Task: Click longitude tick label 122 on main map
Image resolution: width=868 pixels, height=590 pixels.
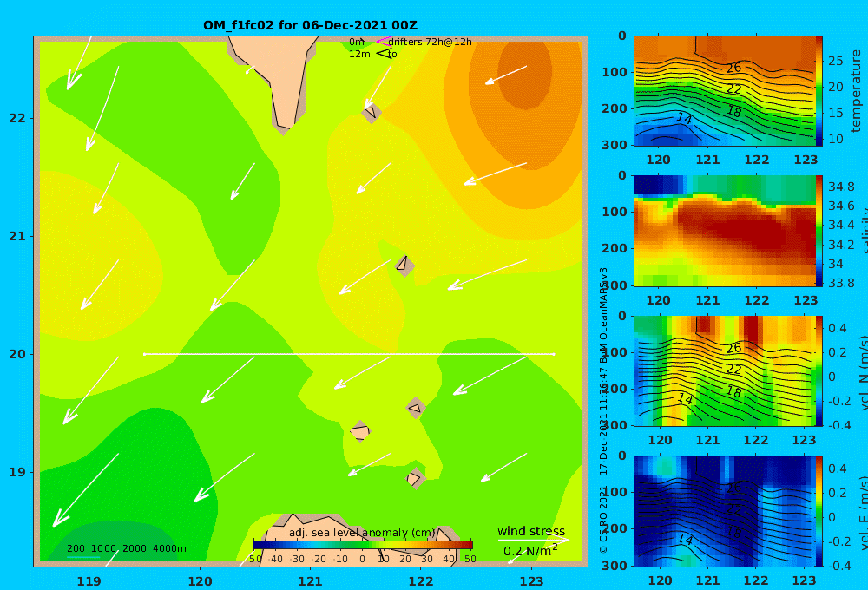Action: click(x=421, y=581)
